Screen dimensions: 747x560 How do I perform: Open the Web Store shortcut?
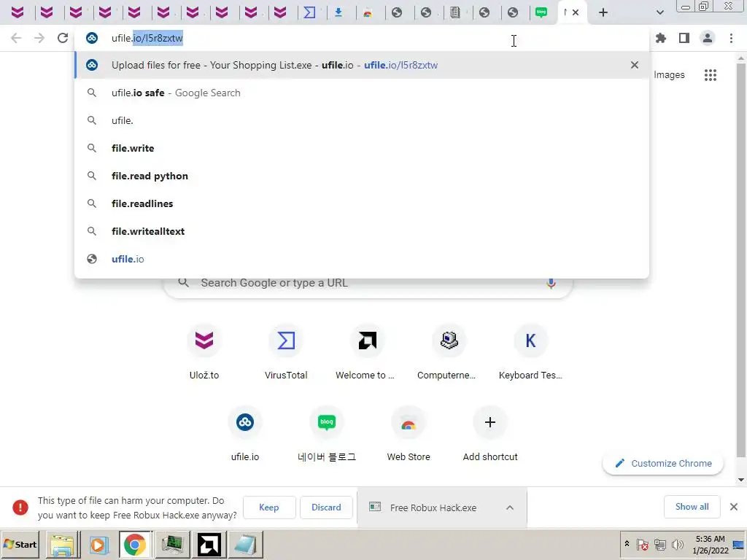pyautogui.click(x=409, y=434)
